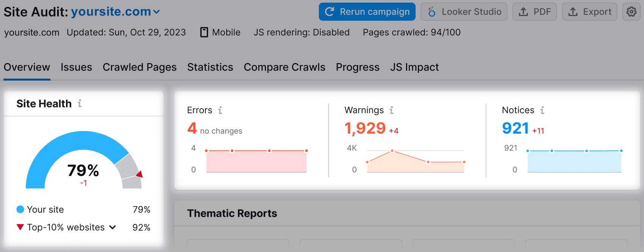The height and width of the screenshot is (252, 644).
Task: Click the info icon beside Errors
Action: (220, 110)
